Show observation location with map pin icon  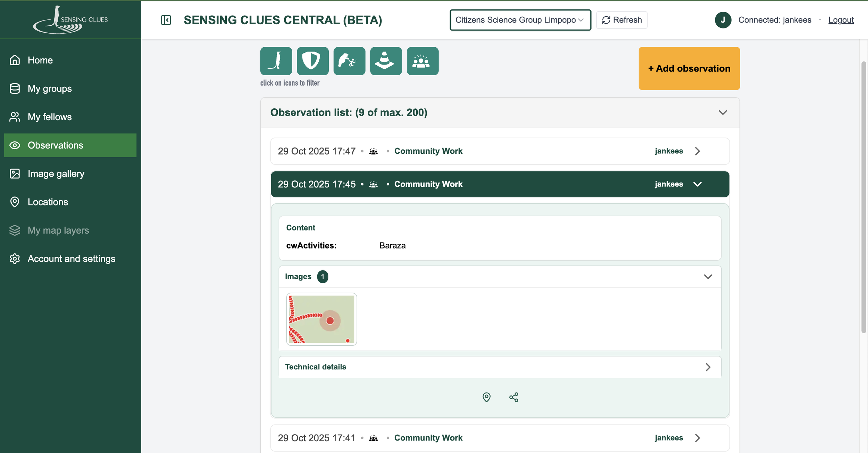pyautogui.click(x=486, y=397)
